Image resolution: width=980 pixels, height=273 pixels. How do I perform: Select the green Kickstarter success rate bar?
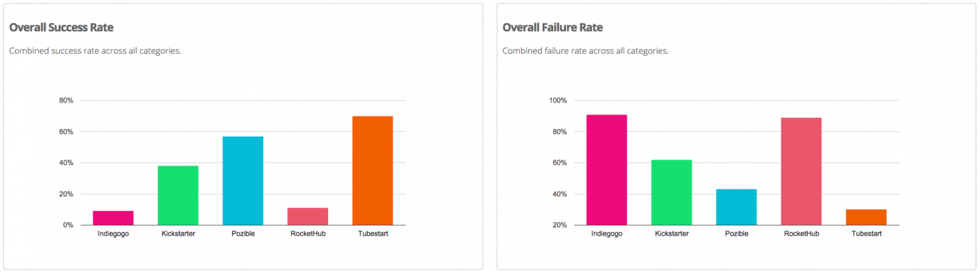coord(178,195)
